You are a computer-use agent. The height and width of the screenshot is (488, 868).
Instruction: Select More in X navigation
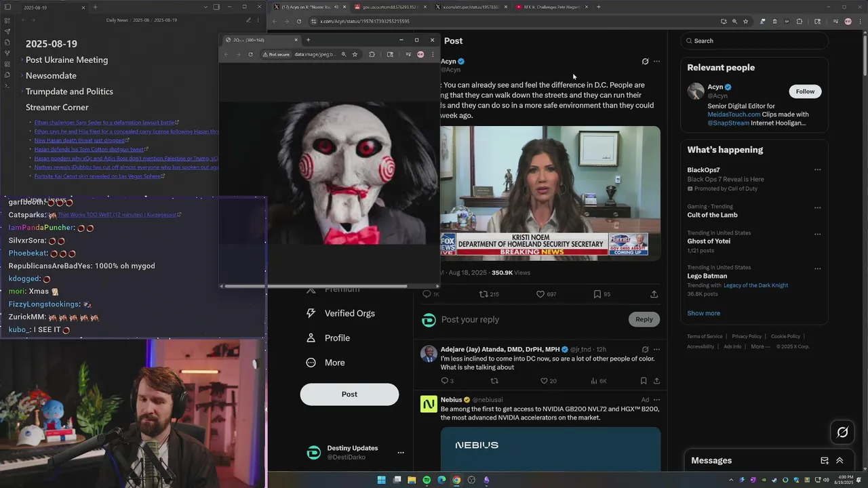click(325, 363)
